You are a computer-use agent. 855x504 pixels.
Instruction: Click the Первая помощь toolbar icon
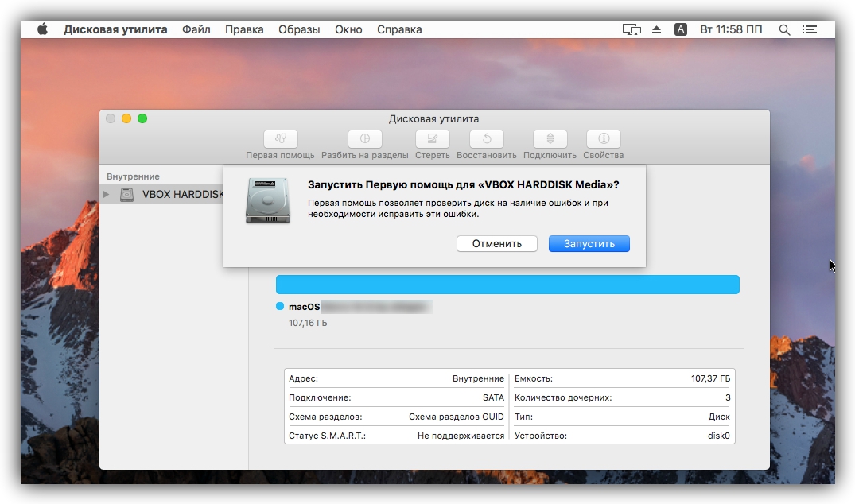tap(280, 139)
